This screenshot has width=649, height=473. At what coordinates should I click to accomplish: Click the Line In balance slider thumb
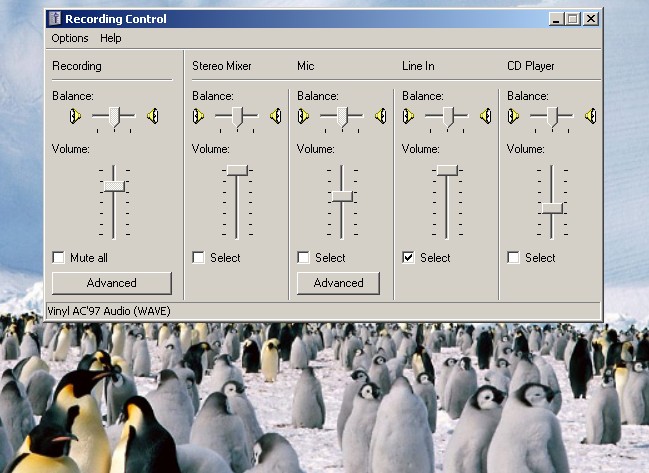[x=448, y=117]
